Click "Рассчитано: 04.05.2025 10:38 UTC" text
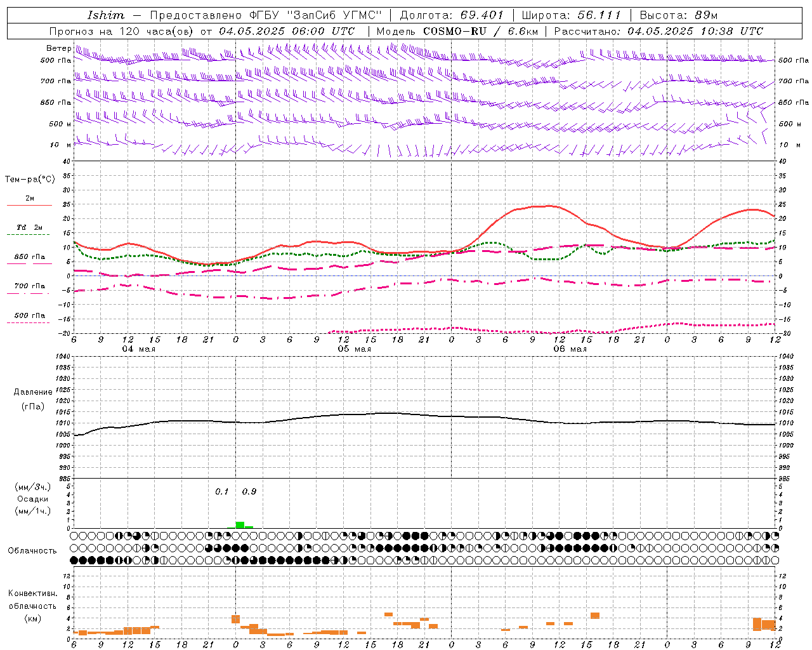Screen dimensions: 812x650 click(x=658, y=31)
